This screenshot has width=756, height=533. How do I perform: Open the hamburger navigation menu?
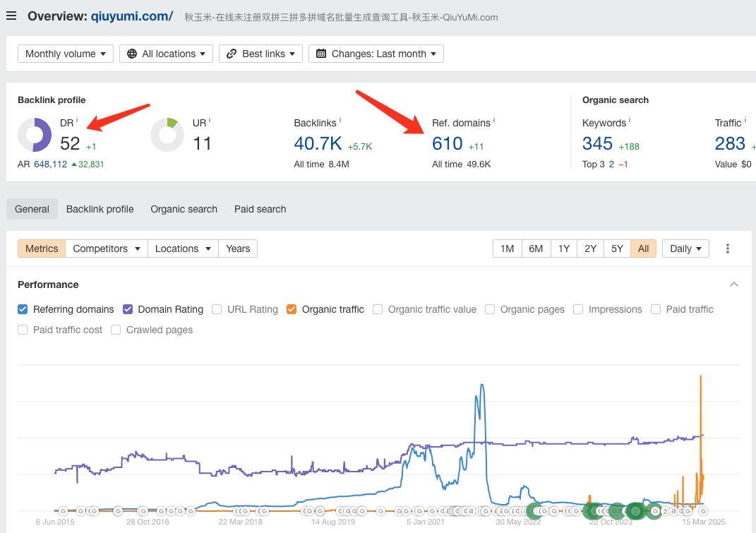tap(11, 16)
